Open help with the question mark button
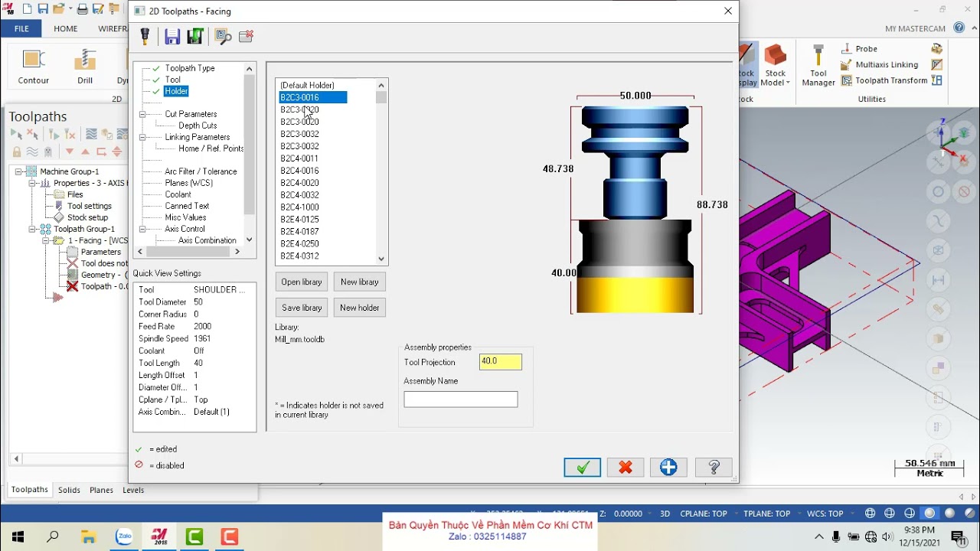The image size is (980, 551). tap(714, 467)
